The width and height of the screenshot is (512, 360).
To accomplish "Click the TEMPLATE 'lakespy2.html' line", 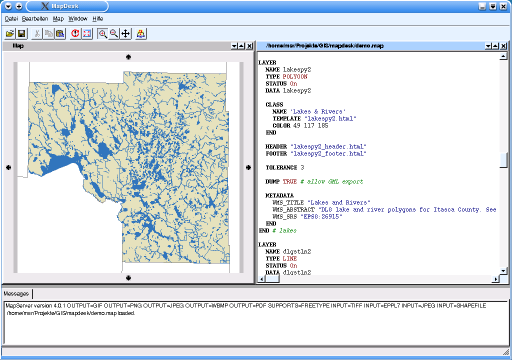I will coord(314,118).
